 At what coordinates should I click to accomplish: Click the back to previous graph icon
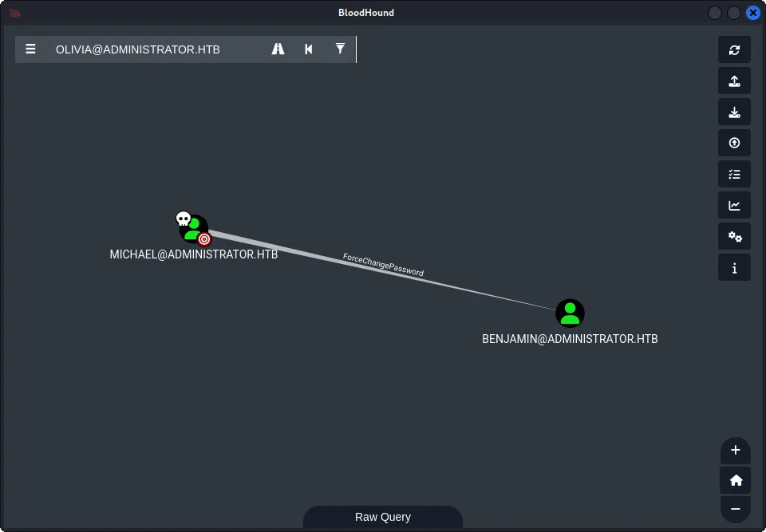pyautogui.click(x=309, y=49)
